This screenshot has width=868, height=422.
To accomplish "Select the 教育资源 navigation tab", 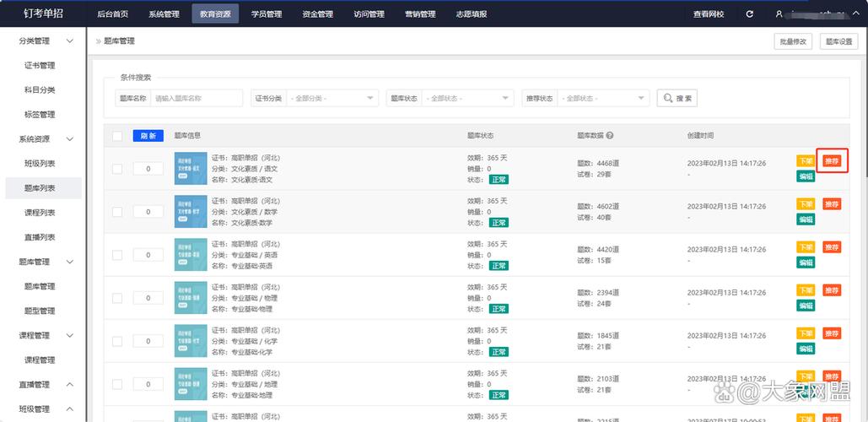I will (x=215, y=14).
